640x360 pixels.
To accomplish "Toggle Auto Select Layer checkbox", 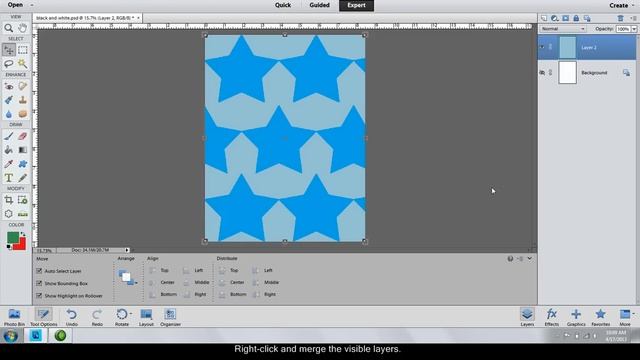I will click(x=39, y=271).
